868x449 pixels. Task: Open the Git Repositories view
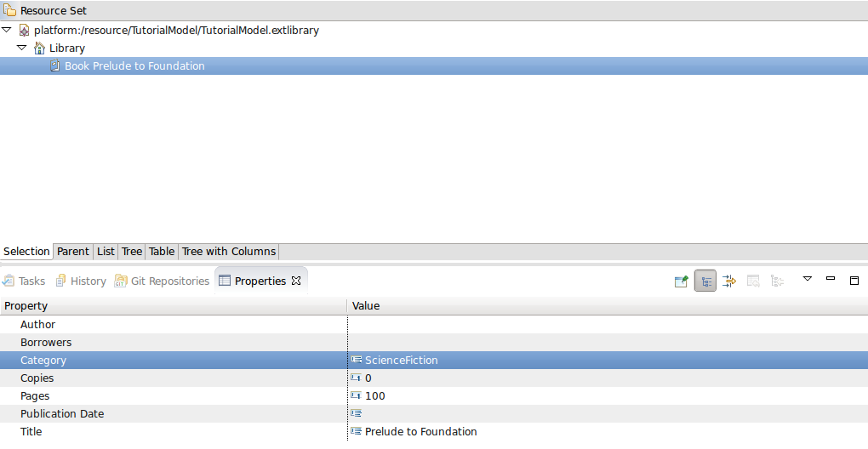coord(169,281)
